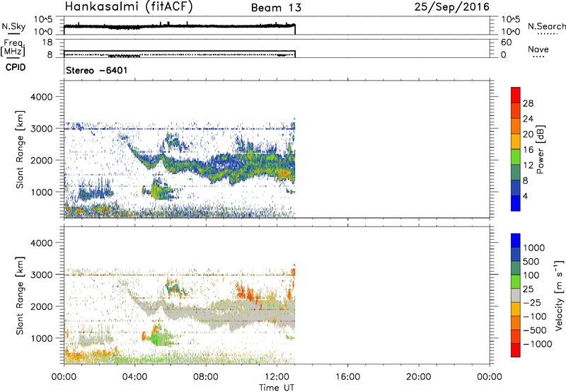Click the Slant Range label of velocity panel

coord(20,296)
